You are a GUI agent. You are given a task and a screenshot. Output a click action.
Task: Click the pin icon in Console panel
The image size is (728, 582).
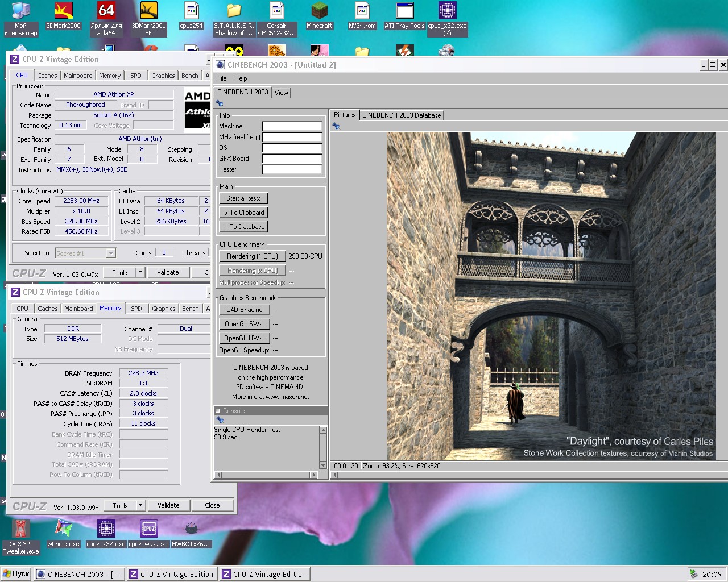220,420
